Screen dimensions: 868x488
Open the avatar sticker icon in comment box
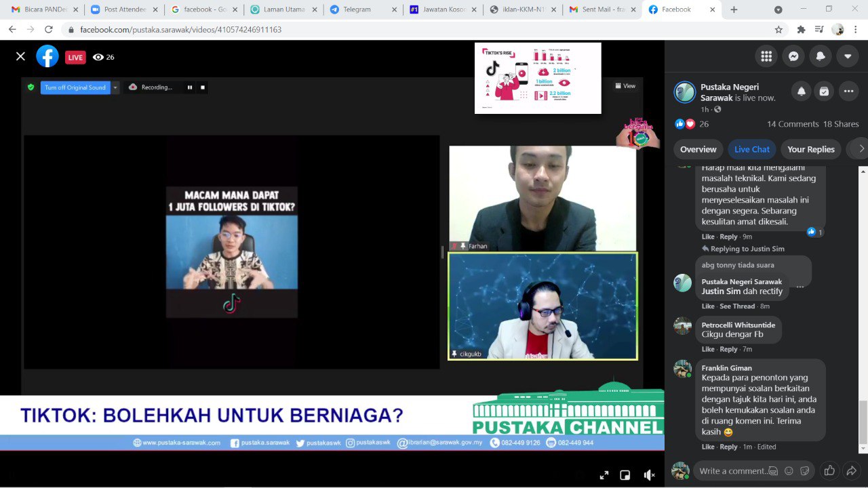coord(772,471)
